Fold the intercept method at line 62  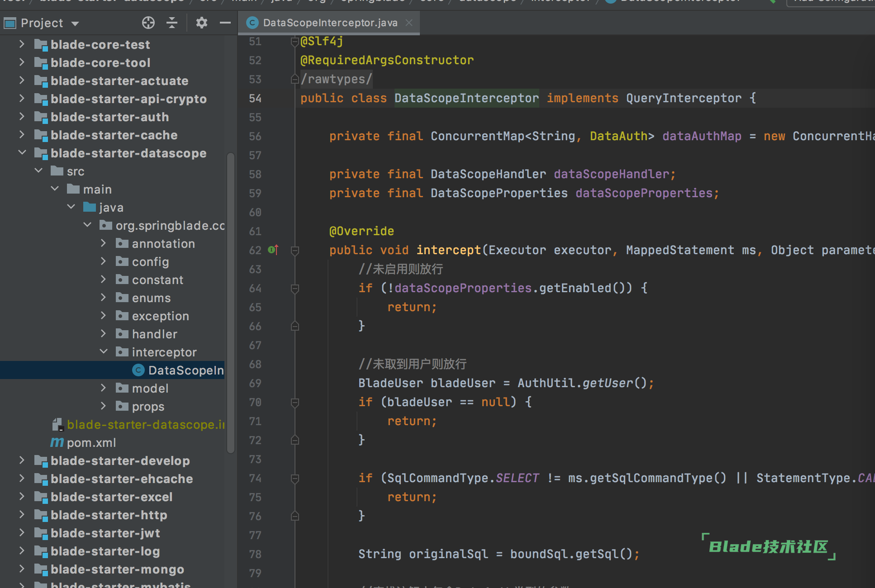[x=295, y=250]
